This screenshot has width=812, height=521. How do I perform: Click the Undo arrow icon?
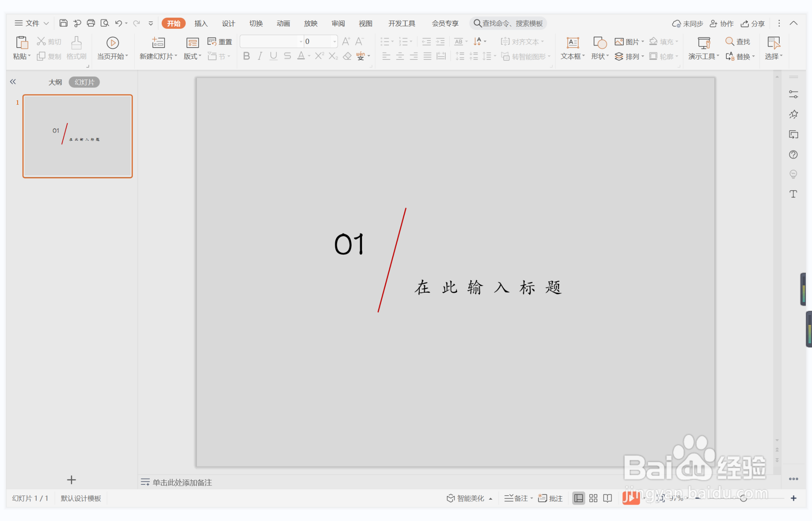(x=118, y=23)
